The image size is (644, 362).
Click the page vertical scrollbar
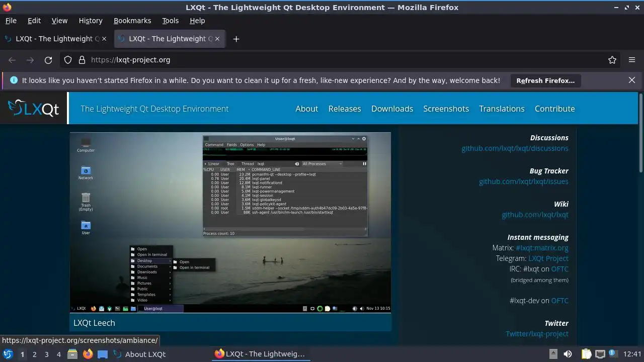tap(641, 133)
